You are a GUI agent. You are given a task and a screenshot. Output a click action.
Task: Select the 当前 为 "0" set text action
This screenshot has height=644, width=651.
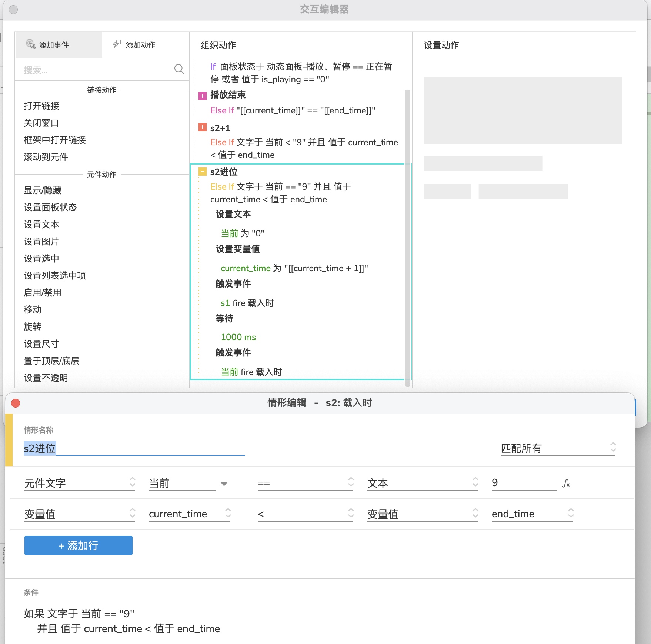pyautogui.click(x=243, y=233)
